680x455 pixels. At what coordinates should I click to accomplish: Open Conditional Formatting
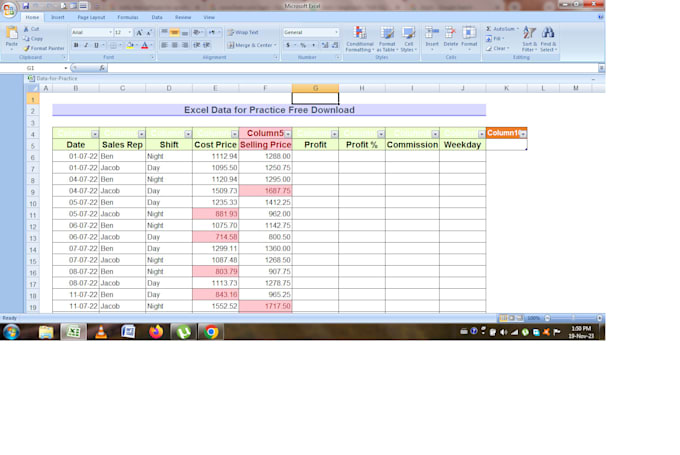(360, 39)
